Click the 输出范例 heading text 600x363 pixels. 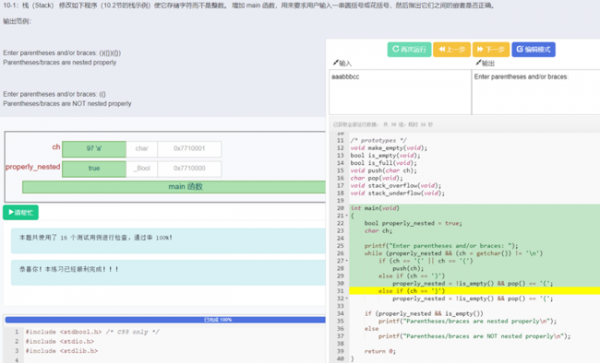coord(17,21)
